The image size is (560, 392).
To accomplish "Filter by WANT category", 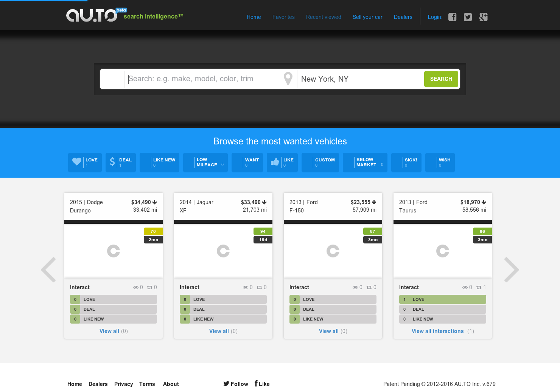I will point(247,163).
